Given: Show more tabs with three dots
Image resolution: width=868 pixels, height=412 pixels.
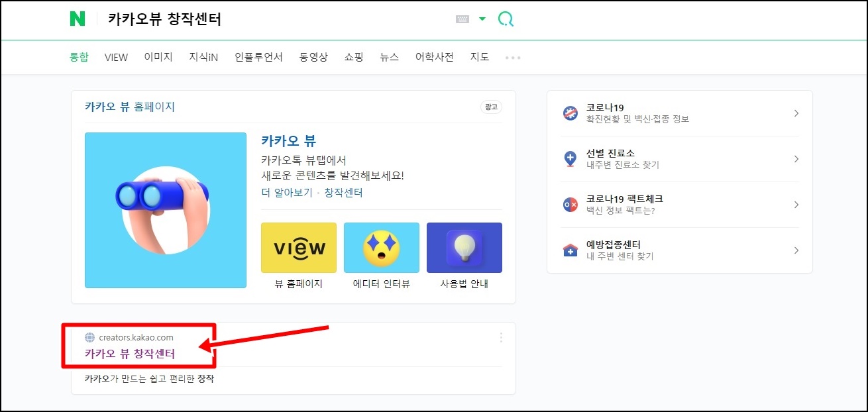Looking at the screenshot, I should coord(513,58).
